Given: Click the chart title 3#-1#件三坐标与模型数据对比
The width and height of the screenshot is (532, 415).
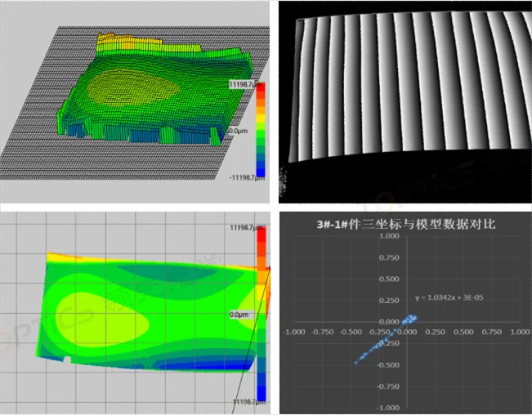Looking at the screenshot, I should click(406, 224).
